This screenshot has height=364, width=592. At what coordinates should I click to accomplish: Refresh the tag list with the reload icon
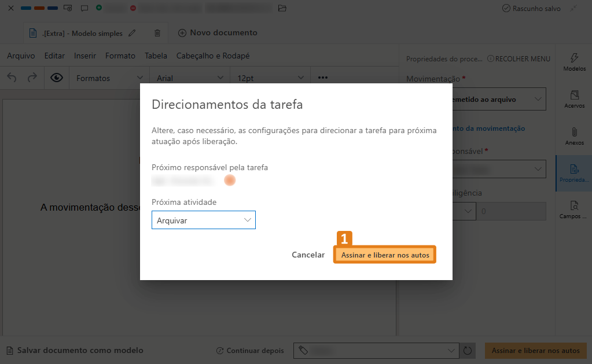(x=468, y=350)
